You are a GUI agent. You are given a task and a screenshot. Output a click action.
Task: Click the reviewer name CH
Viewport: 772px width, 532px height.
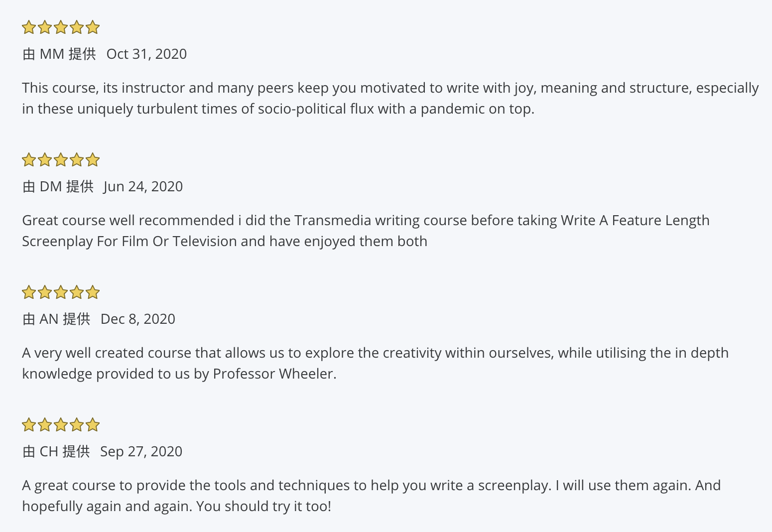(x=49, y=451)
